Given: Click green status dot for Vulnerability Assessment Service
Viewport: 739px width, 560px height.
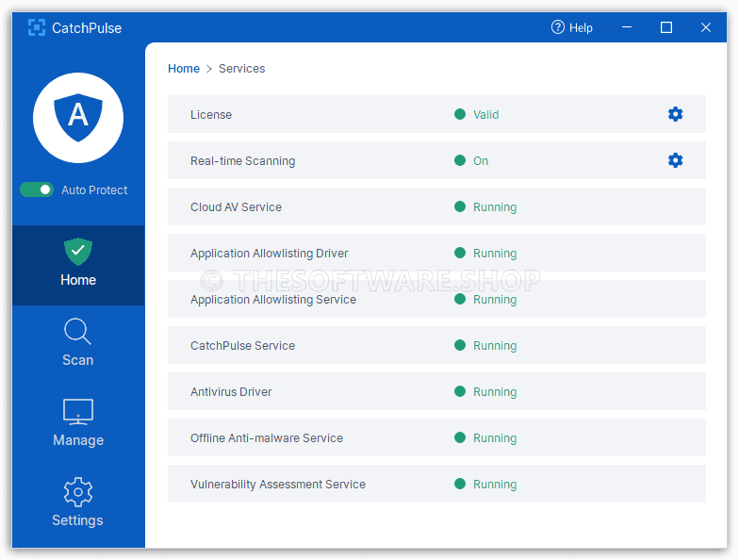Looking at the screenshot, I should tap(460, 484).
